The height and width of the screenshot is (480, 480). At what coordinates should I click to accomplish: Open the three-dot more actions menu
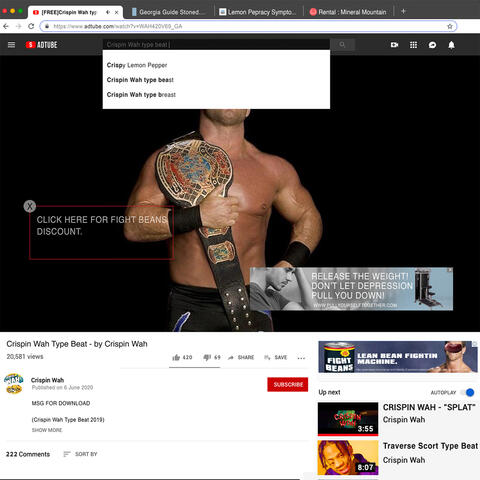tap(301, 358)
